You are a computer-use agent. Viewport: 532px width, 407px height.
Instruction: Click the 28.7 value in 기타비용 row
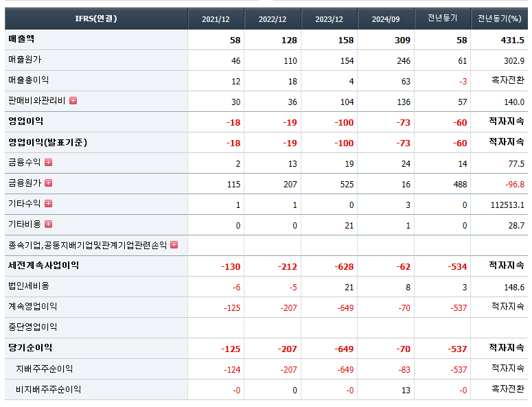516,226
